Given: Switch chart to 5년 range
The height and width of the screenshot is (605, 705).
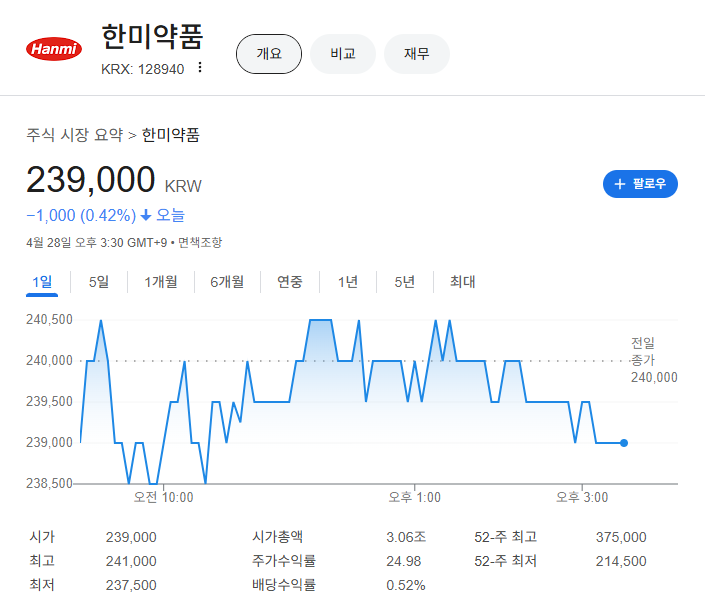Looking at the screenshot, I should click(404, 282).
